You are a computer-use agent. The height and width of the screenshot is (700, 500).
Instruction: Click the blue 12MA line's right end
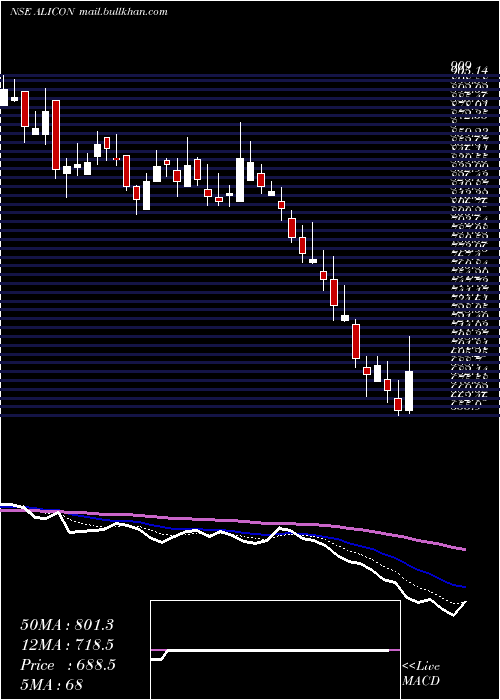[x=464, y=586]
